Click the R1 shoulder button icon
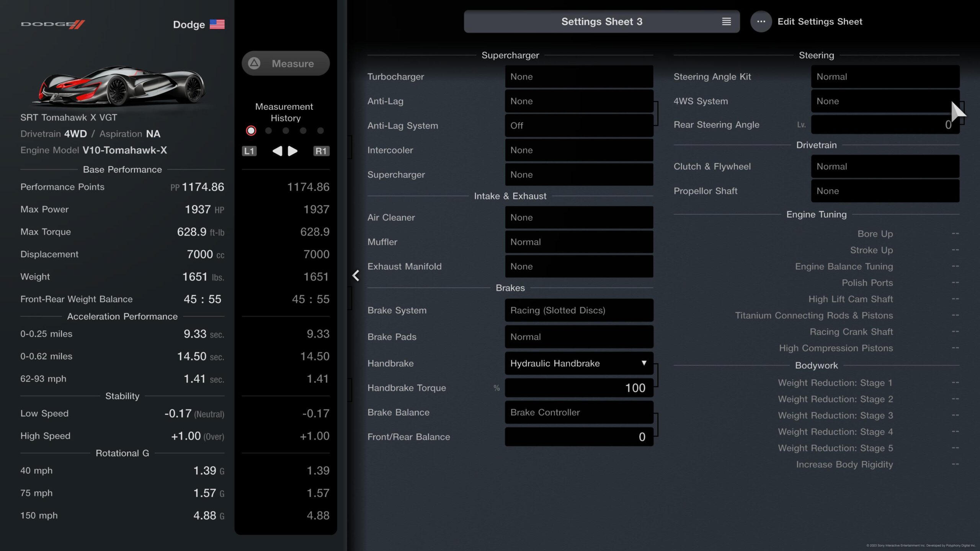 coord(321,151)
